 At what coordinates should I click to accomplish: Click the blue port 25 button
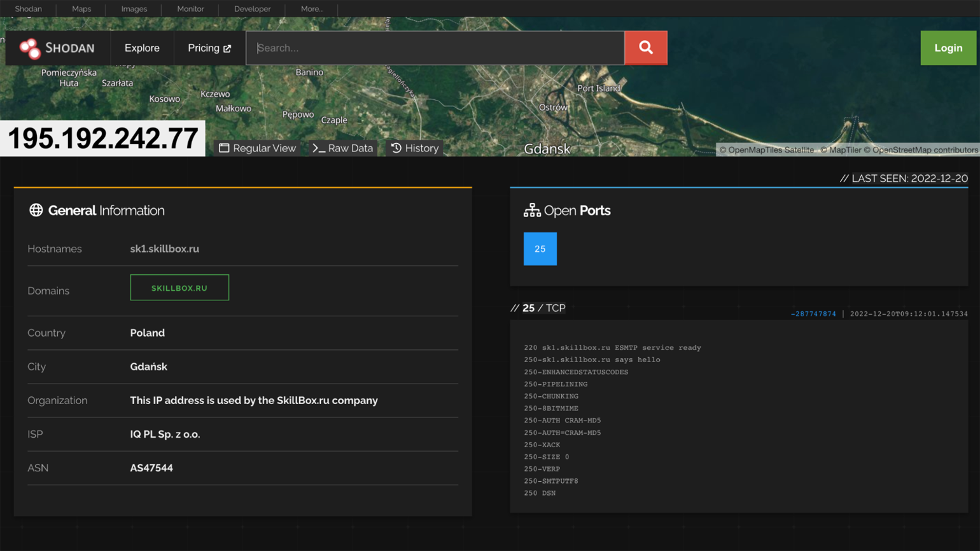[x=540, y=249]
